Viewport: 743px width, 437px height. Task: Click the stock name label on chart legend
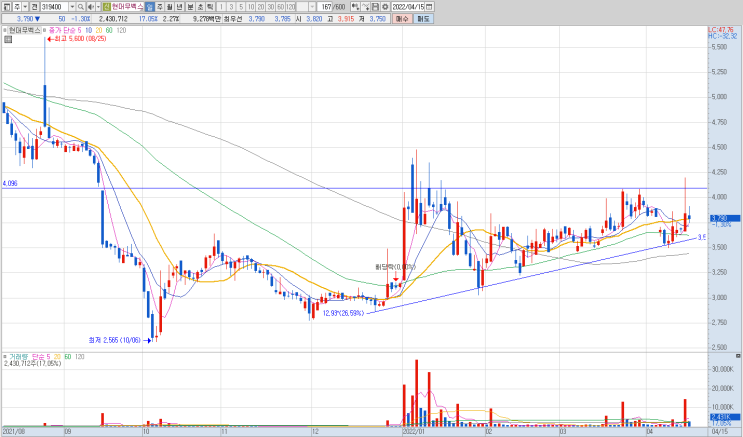[x=24, y=30]
